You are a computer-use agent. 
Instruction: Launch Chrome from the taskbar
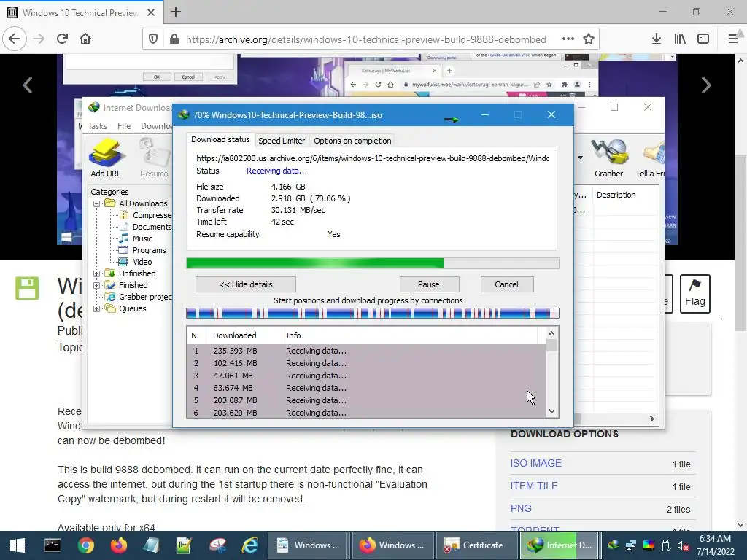point(86,545)
